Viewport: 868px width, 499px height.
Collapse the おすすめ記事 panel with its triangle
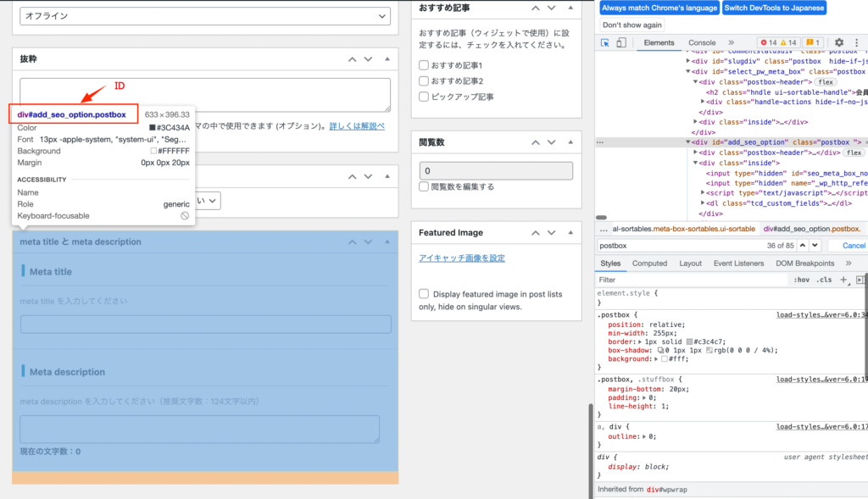570,8
